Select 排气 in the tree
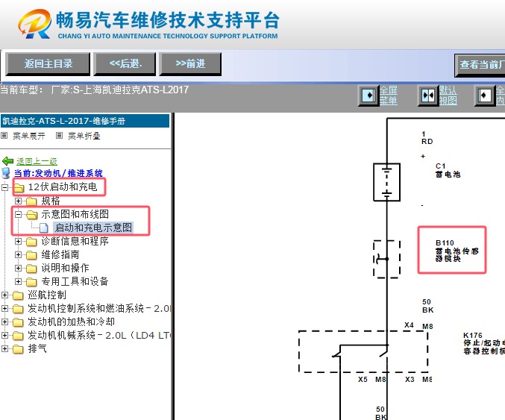505x420 pixels. click(x=37, y=348)
